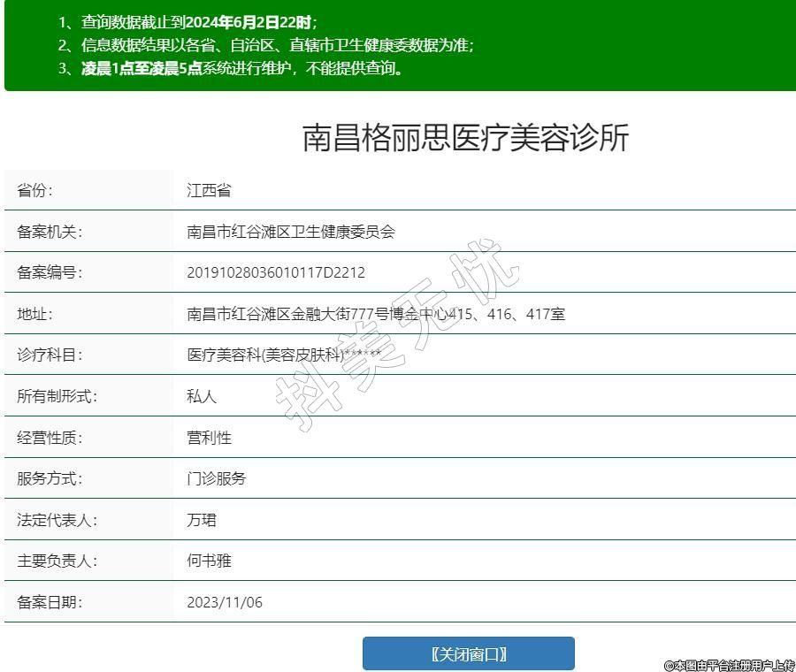796x672 pixels.
Task: Click the 备案机关 row label
Action: 50,232
